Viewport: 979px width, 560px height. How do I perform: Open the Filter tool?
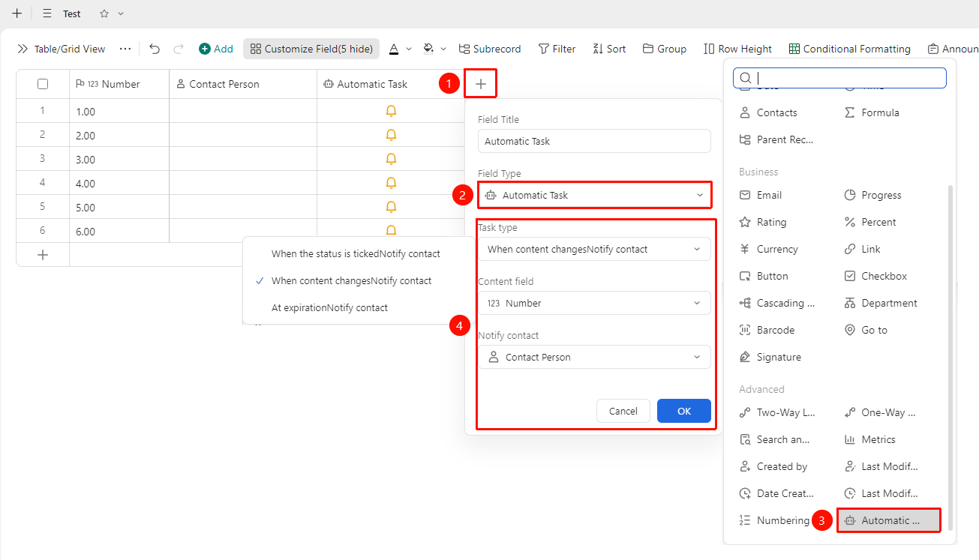(557, 49)
